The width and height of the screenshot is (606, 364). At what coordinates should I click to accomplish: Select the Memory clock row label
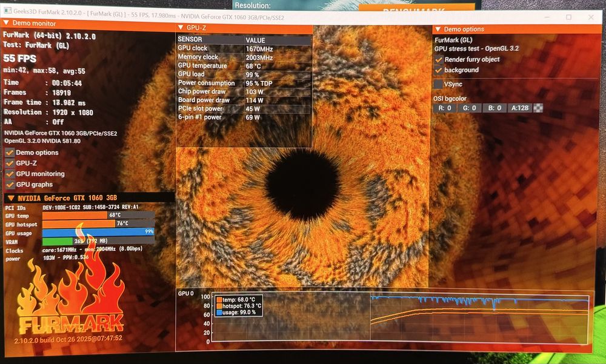point(198,57)
